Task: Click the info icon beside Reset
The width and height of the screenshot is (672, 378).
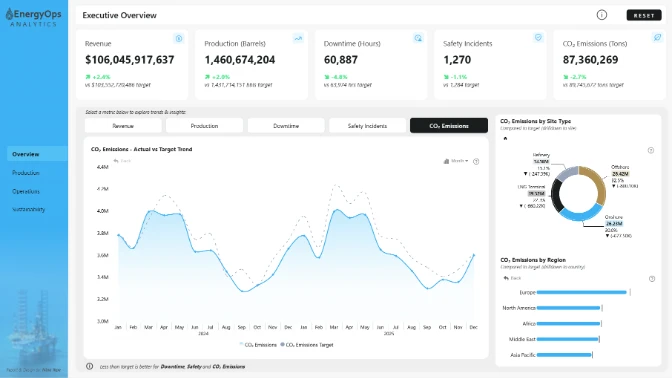Action: click(x=602, y=15)
